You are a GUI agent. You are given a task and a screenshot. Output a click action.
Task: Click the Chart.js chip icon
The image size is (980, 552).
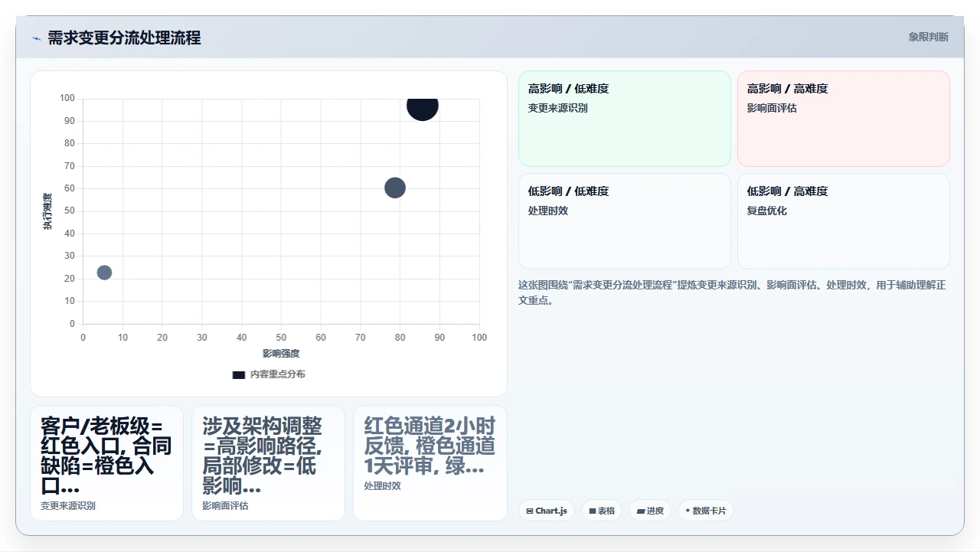[530, 511]
